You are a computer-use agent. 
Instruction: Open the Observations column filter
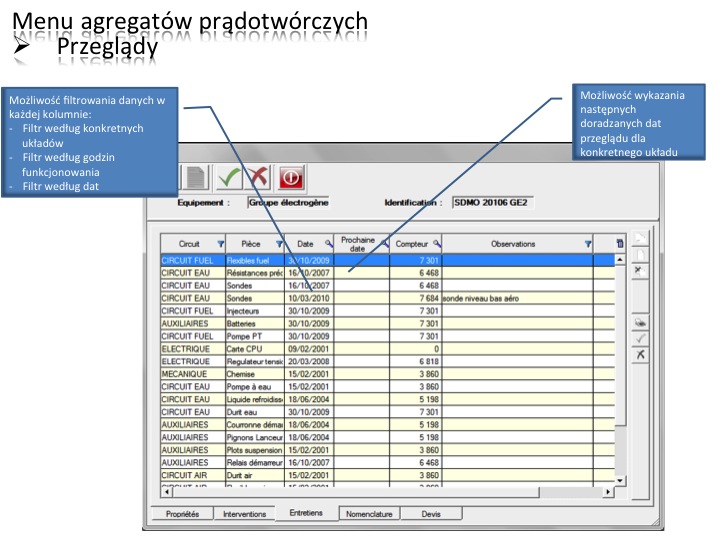click(x=588, y=243)
